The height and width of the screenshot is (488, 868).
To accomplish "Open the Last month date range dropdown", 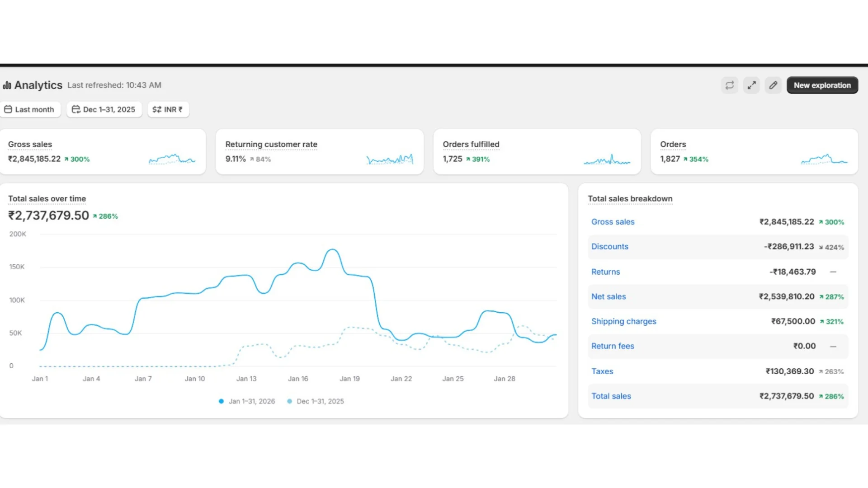I will [30, 109].
